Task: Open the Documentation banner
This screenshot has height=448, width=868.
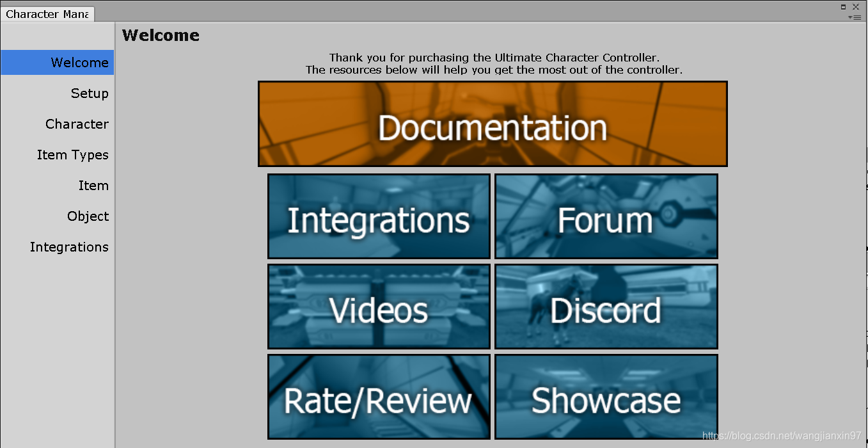Action: (493, 124)
